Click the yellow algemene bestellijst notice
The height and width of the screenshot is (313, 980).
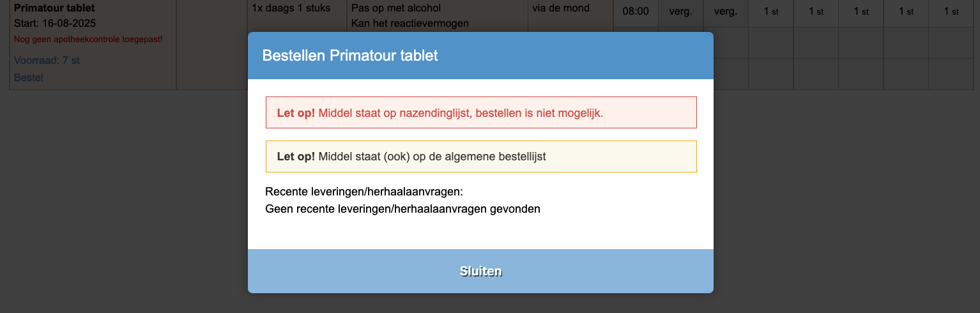point(480,156)
